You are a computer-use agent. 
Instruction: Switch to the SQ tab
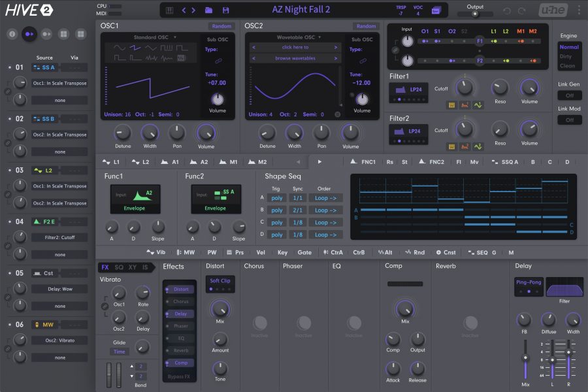point(119,267)
